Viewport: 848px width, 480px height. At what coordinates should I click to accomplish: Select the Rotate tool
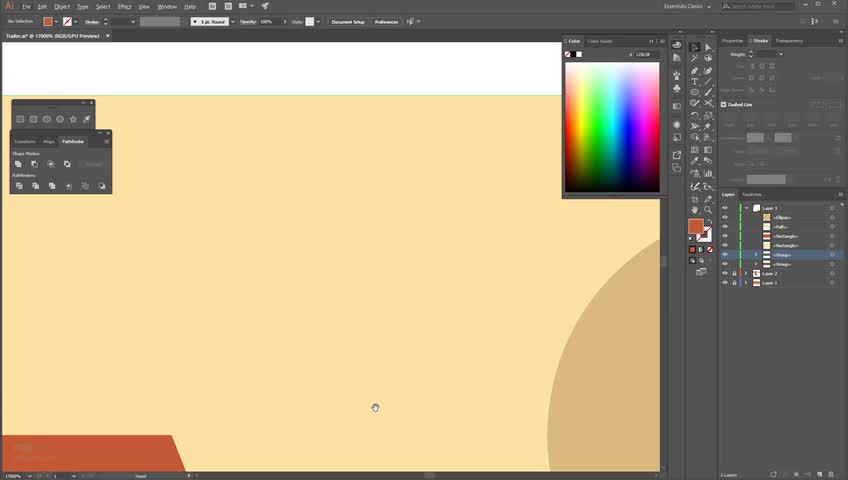point(695,116)
